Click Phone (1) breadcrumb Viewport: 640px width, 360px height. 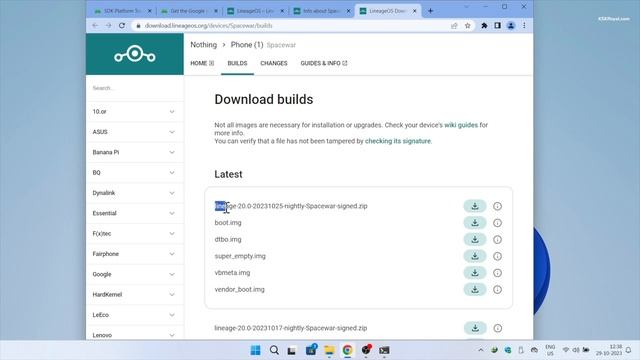click(247, 45)
